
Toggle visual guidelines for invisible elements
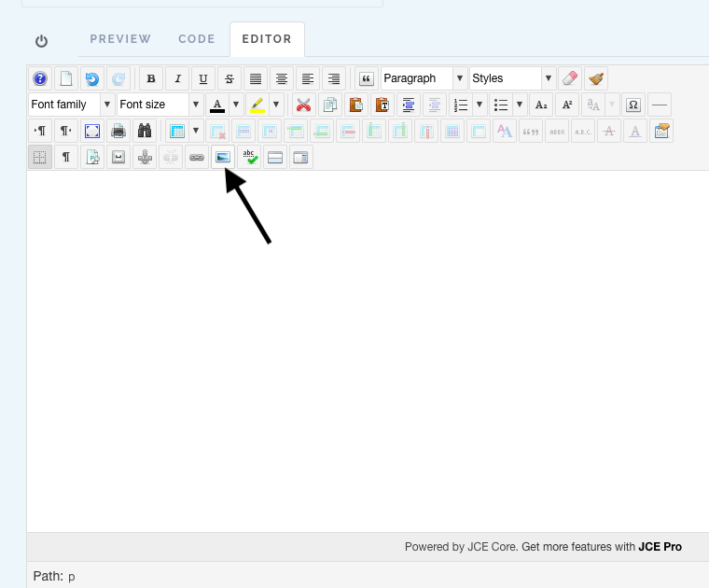[40, 157]
